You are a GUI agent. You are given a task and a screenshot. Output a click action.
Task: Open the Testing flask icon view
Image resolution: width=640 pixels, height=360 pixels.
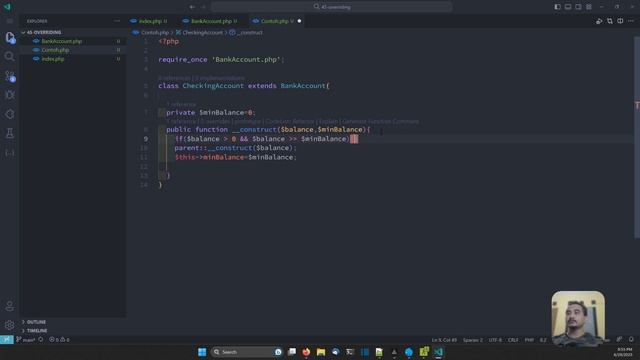pos(10,133)
